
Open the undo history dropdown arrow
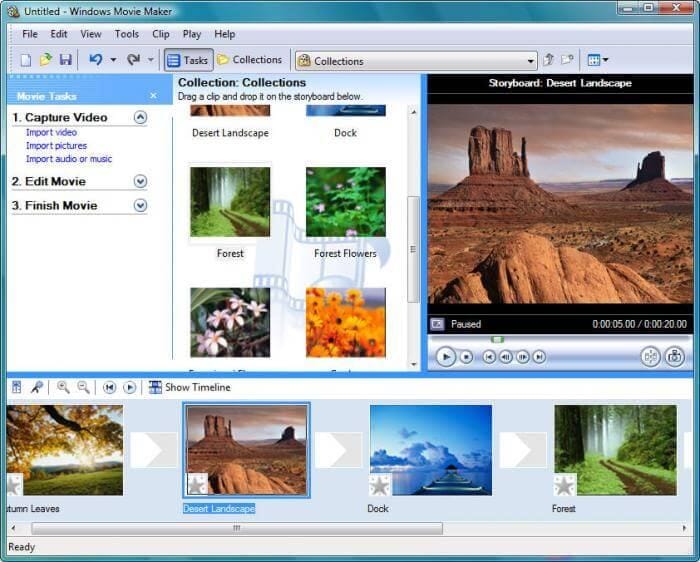[113, 60]
